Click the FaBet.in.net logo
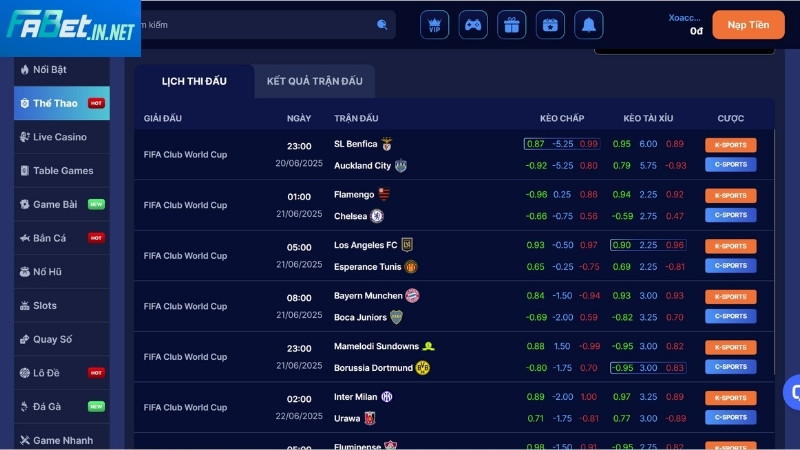 click(70, 27)
